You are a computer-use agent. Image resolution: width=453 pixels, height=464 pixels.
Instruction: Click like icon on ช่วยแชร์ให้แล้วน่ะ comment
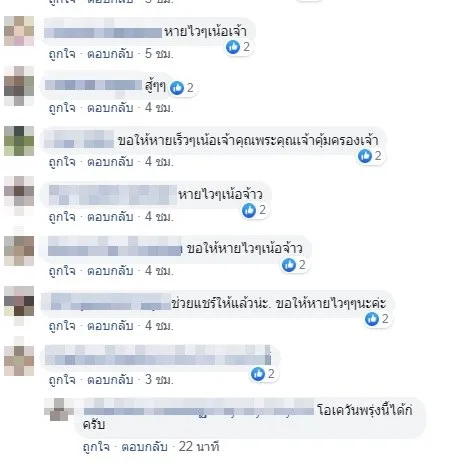[x=372, y=319]
